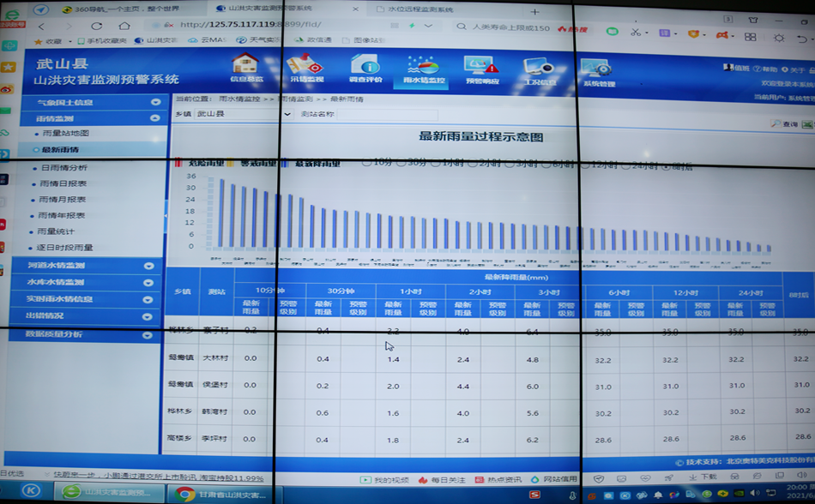This screenshot has height=504, width=815.
Task: Open the address bar dropdown chevron
Action: coord(428,26)
